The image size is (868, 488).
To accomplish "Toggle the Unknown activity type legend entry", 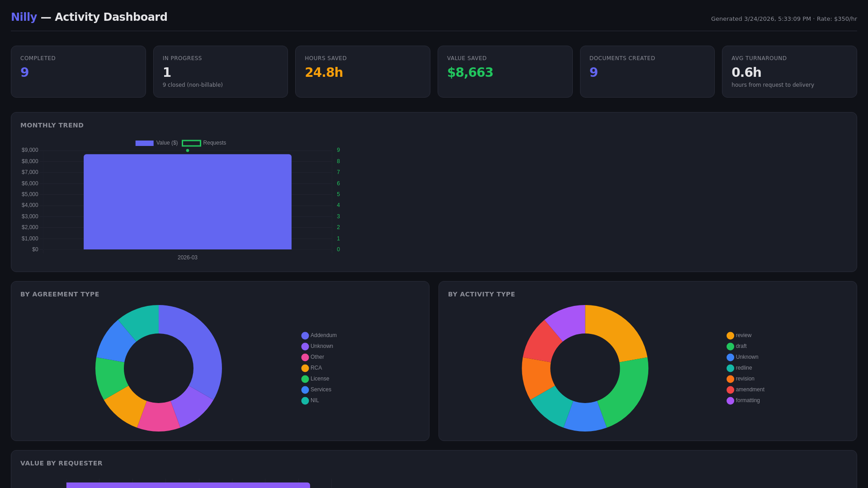I will point(743,357).
